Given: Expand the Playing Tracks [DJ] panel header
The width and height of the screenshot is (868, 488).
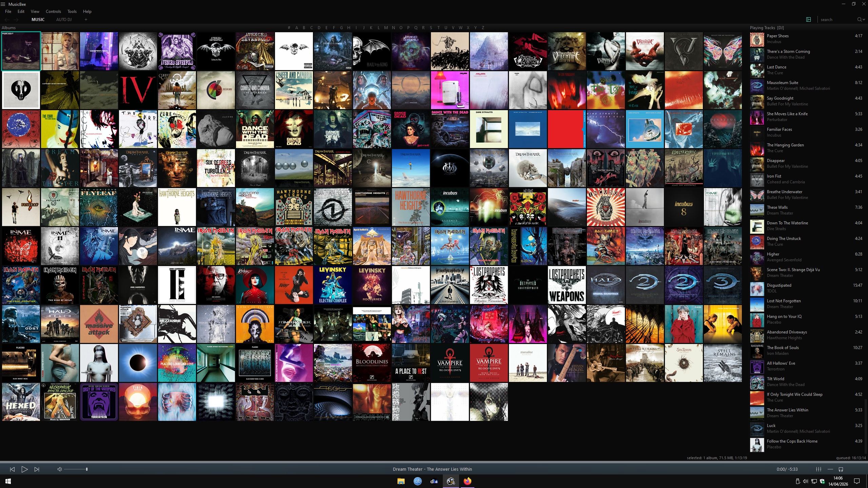Looking at the screenshot, I should [x=767, y=28].
